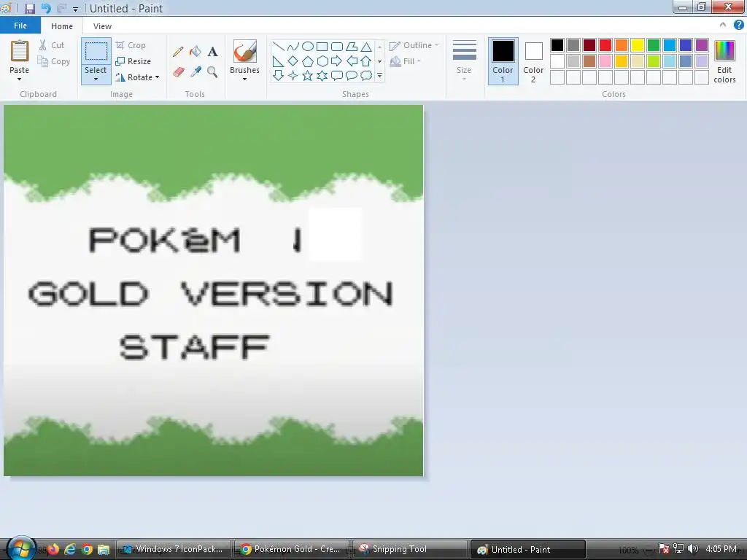
Task: Choose the Right arrow shape
Action: pyautogui.click(x=337, y=61)
